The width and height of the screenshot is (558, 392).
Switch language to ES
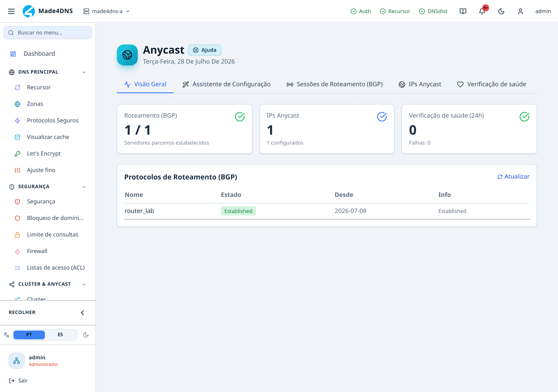click(x=60, y=335)
